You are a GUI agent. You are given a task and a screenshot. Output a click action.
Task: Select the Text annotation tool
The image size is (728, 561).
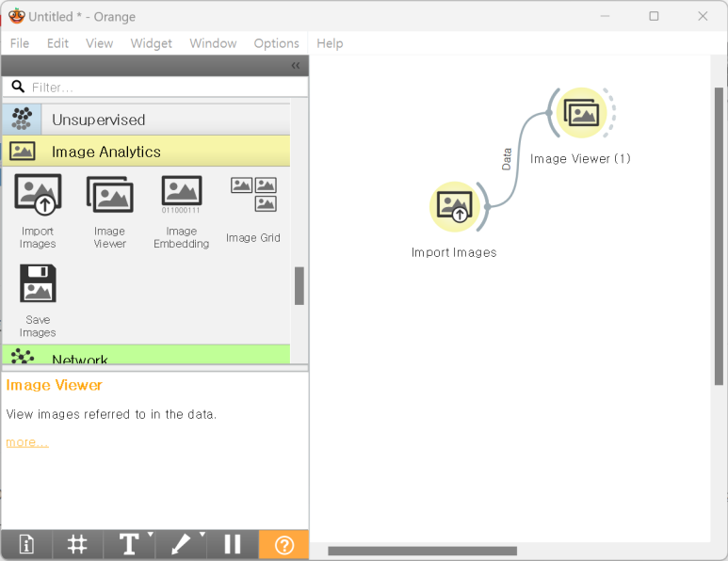click(x=129, y=544)
